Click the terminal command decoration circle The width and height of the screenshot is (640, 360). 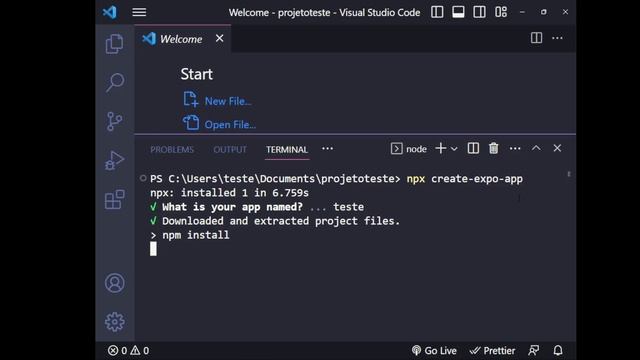point(143,178)
